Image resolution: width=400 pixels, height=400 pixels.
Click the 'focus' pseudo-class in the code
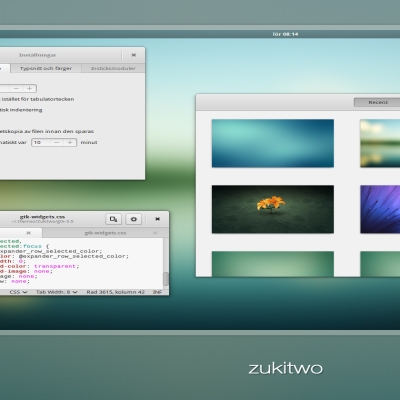(32, 246)
